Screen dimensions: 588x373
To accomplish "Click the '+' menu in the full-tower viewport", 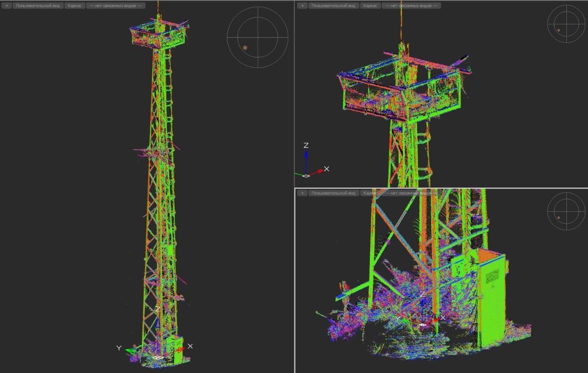I will tap(7, 6).
